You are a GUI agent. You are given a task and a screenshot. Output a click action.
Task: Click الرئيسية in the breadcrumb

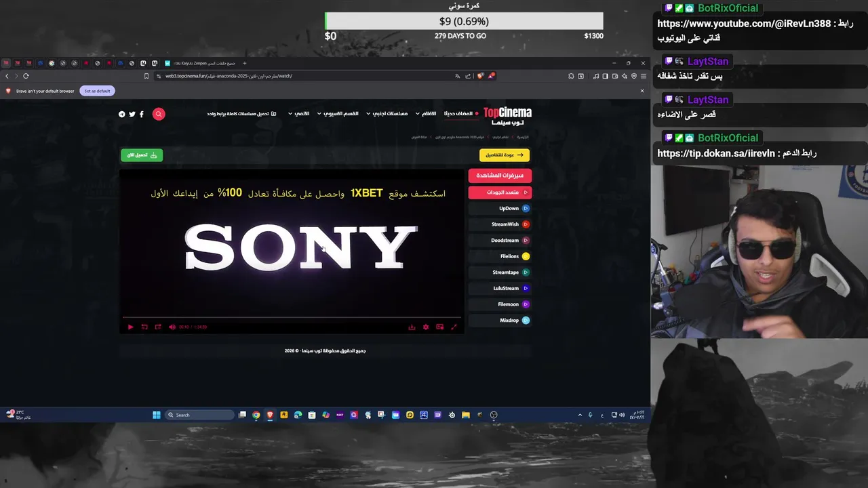click(x=523, y=137)
